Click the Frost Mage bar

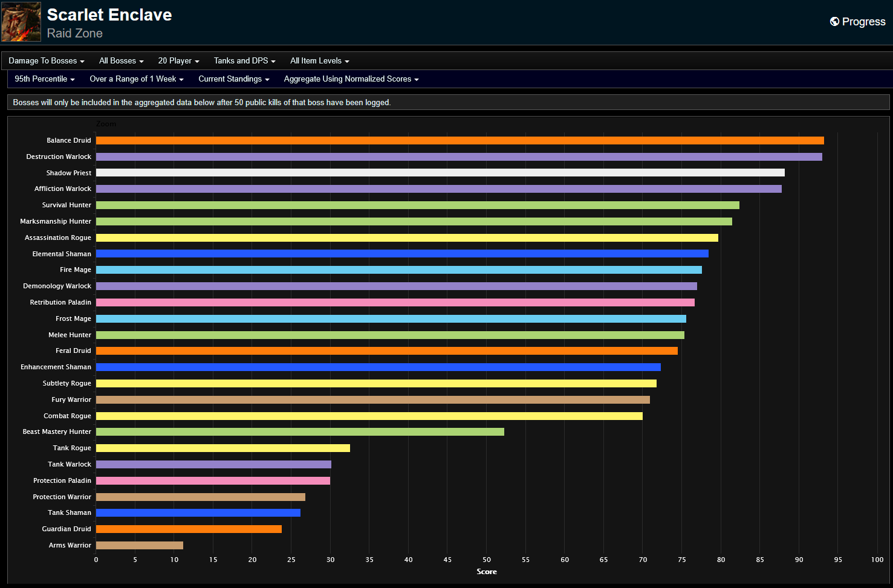coord(391,318)
